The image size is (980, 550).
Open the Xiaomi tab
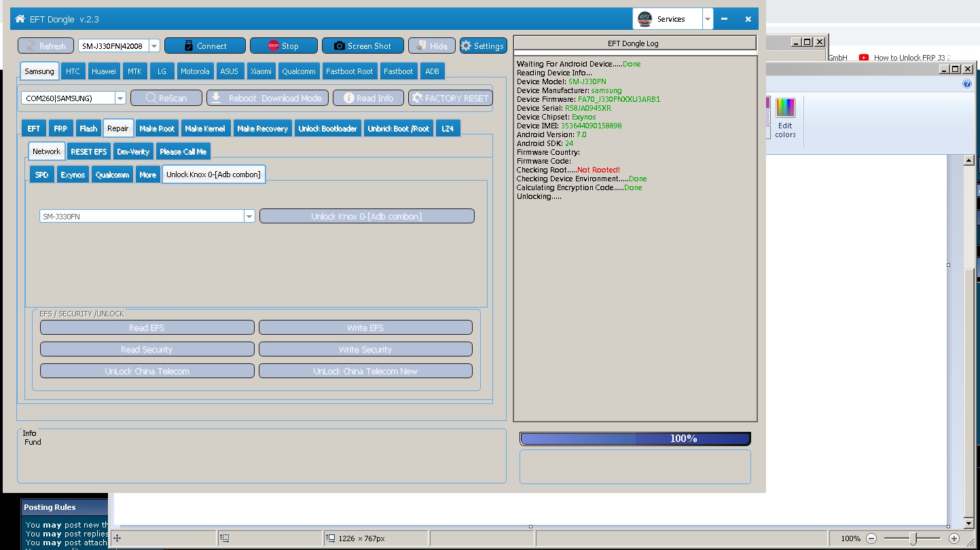tap(261, 71)
